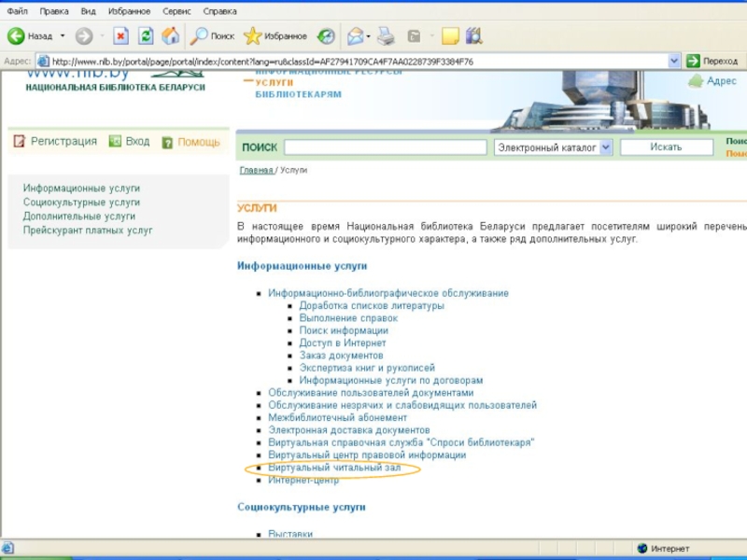Open the Адрес link at top right
Screen dimensions: 747x560
721,81
